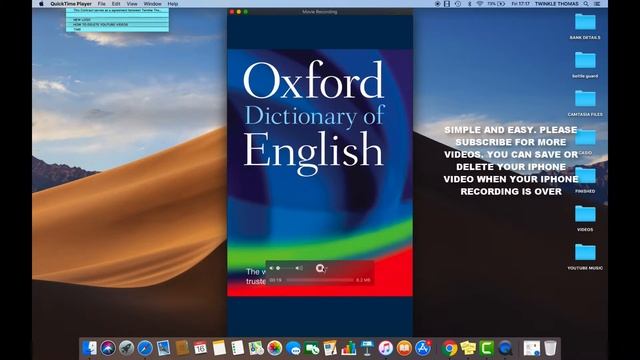Click the high volume speaker icon

[299, 268]
